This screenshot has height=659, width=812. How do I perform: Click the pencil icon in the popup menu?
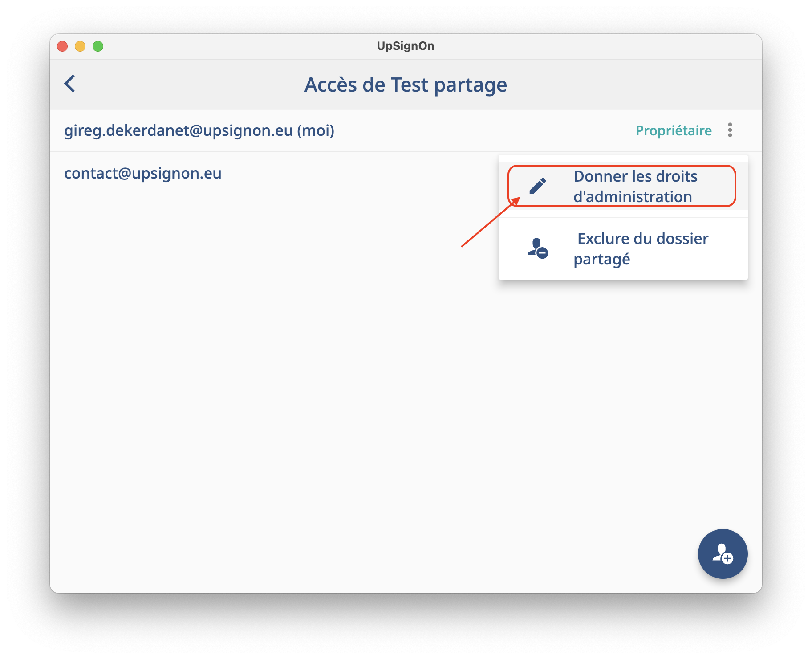pos(537,186)
